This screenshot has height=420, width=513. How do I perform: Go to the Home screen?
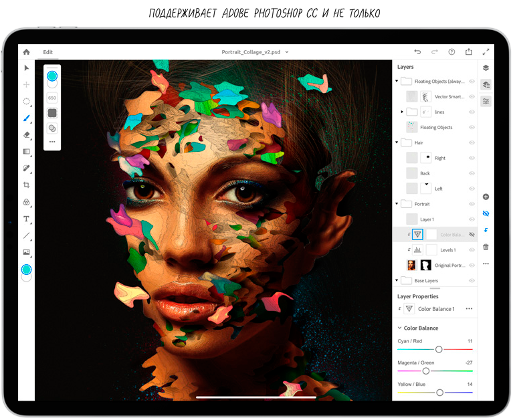pyautogui.click(x=27, y=51)
